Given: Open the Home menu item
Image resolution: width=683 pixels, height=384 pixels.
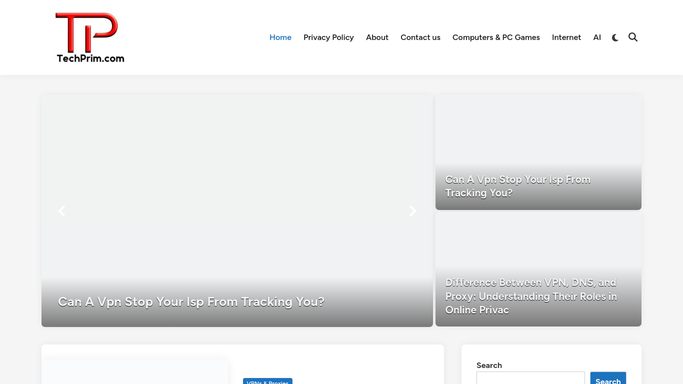Looking at the screenshot, I should (280, 37).
